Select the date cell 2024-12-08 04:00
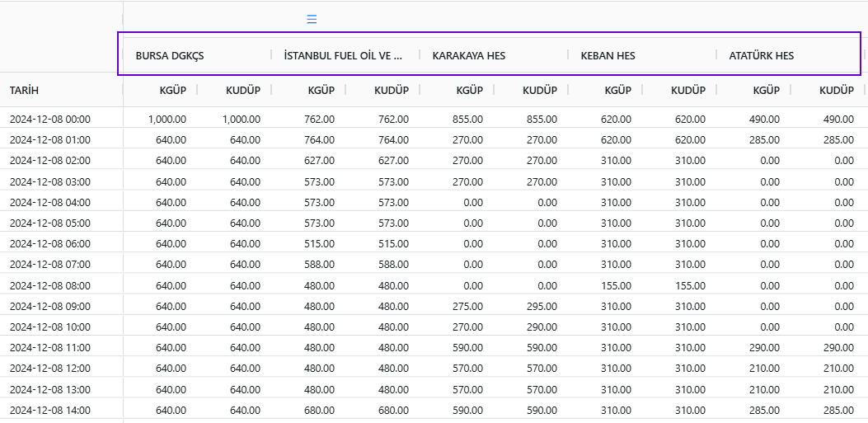This screenshot has width=868, height=423. (49, 203)
